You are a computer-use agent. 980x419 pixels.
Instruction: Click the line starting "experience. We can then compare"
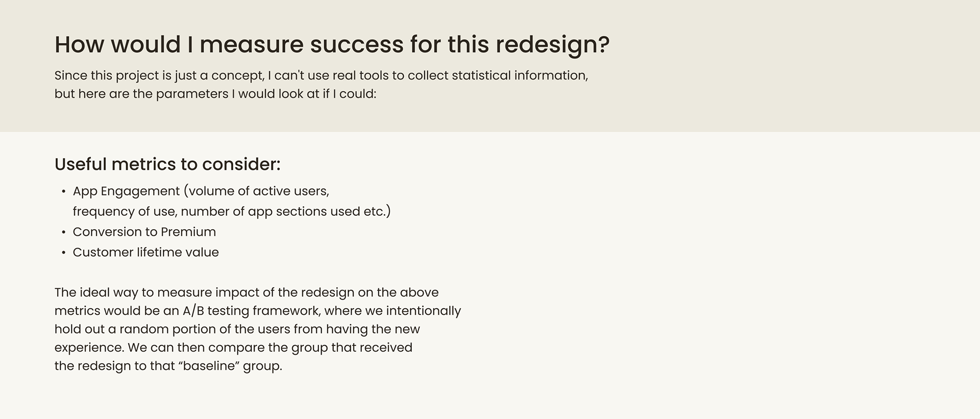click(233, 348)
